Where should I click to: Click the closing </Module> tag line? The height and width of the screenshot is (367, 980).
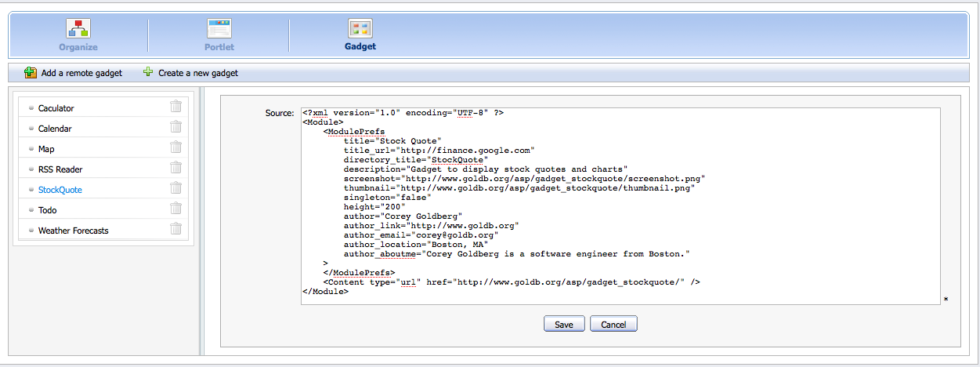324,292
